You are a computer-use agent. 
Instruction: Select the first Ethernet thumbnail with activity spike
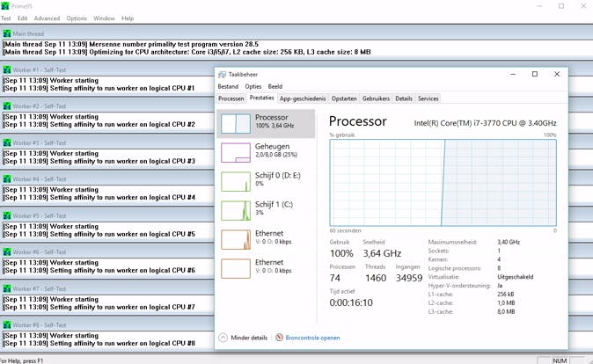236,240
